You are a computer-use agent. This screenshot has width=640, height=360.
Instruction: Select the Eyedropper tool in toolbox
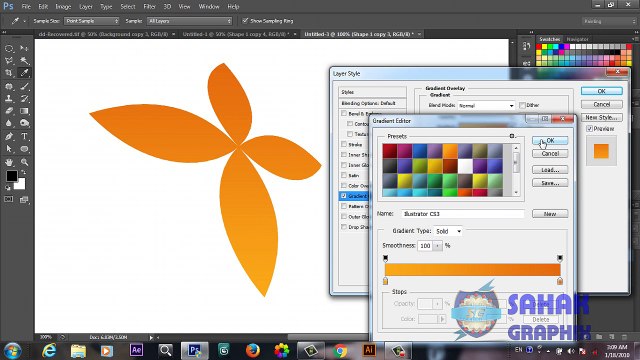click(x=24, y=73)
